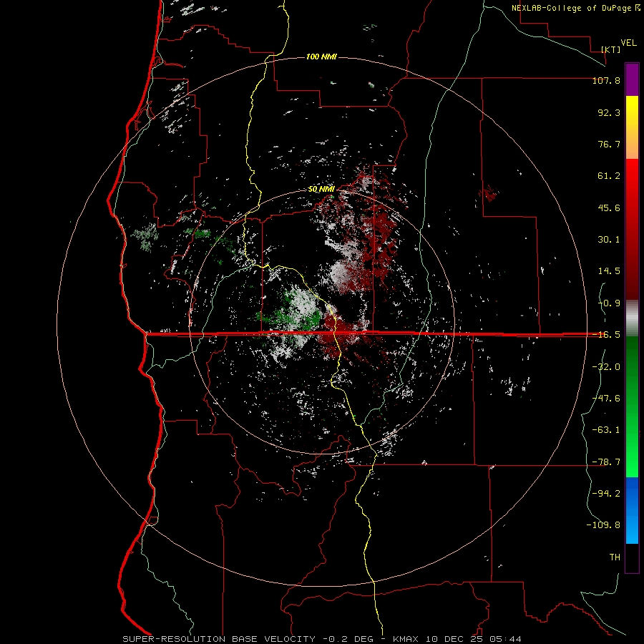Click the 30.1 scale value

(609, 240)
